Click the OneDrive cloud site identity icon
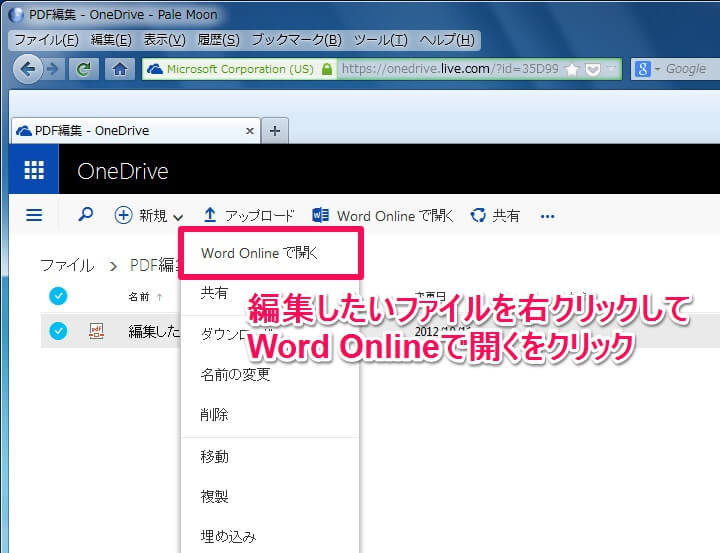This screenshot has height=553, width=720. click(x=155, y=69)
